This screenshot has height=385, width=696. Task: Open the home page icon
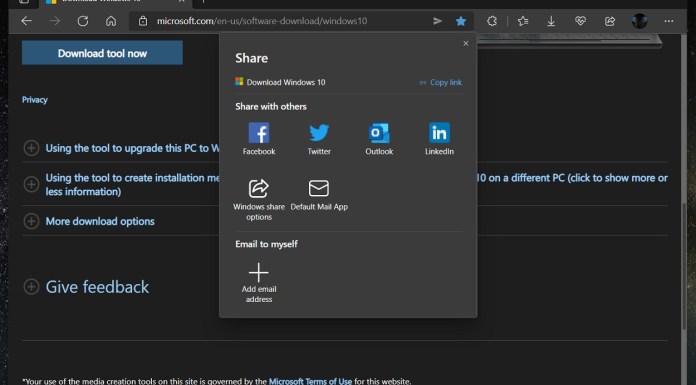point(111,21)
